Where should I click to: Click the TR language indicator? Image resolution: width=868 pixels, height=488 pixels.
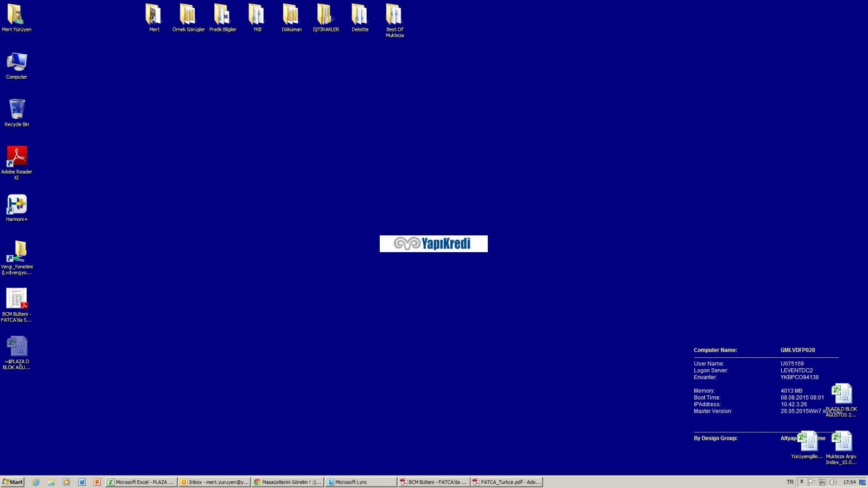(x=790, y=482)
